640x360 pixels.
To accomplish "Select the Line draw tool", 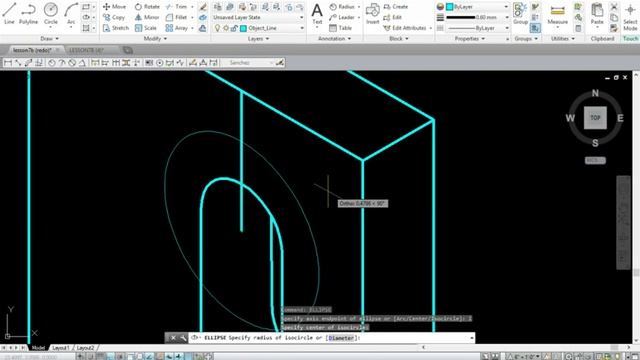I will (9, 13).
